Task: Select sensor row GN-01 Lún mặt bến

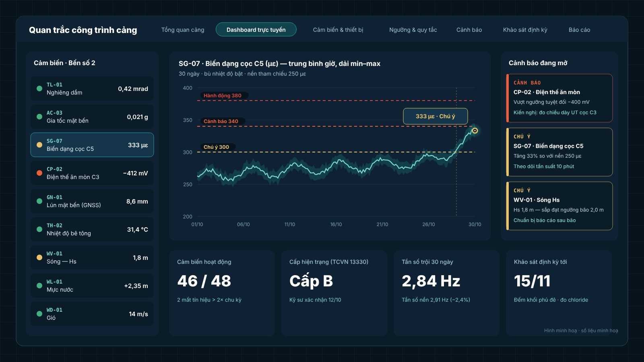Action: pyautogui.click(x=92, y=201)
